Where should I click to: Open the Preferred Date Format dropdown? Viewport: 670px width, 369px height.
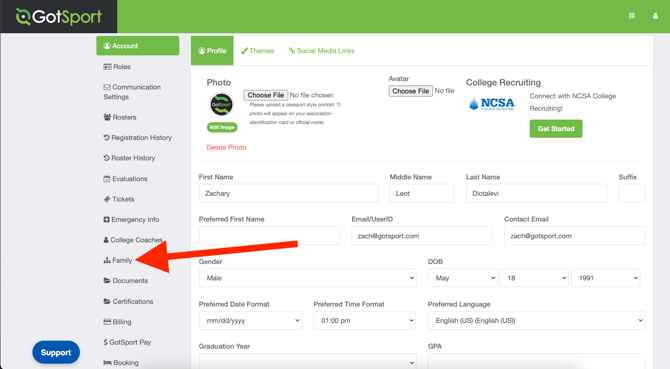pyautogui.click(x=250, y=320)
